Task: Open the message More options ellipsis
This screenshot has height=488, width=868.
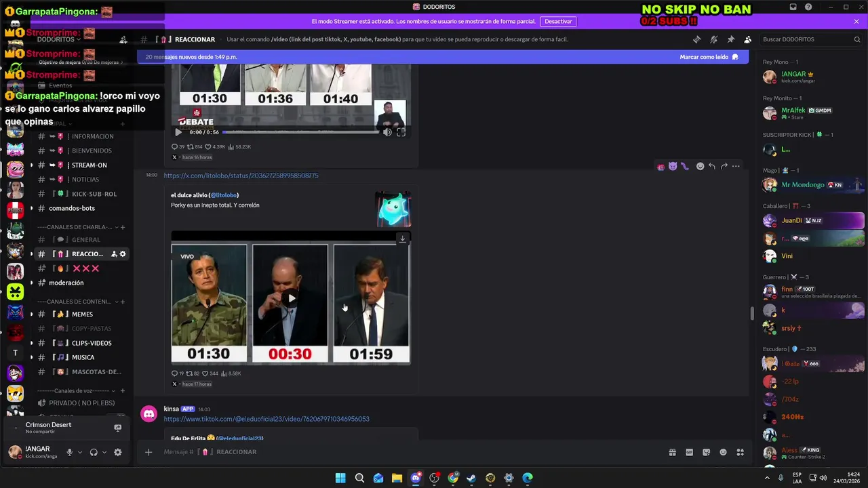Action: click(736, 166)
